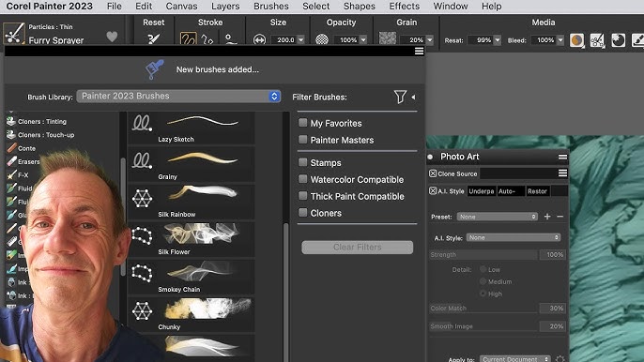Open the Bleed value dropdown arrow
644x362 pixels.
(560, 39)
